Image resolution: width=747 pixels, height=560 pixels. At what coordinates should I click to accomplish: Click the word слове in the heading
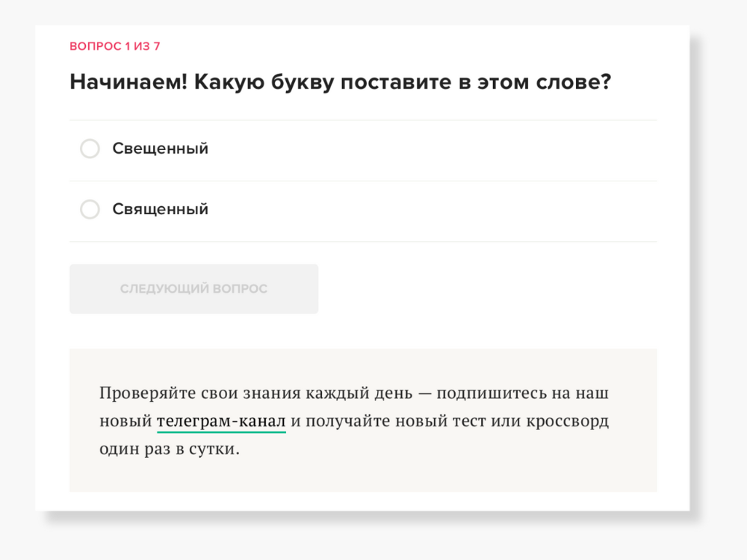pos(574,82)
